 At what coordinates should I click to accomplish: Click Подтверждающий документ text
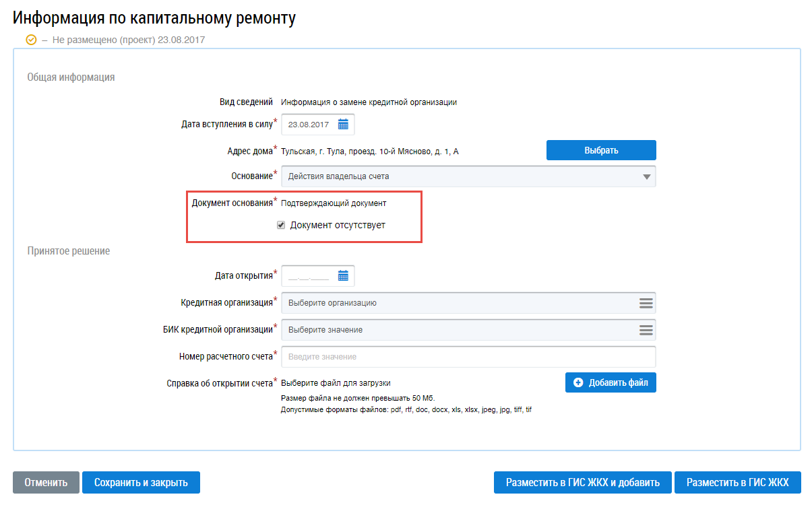pos(334,203)
